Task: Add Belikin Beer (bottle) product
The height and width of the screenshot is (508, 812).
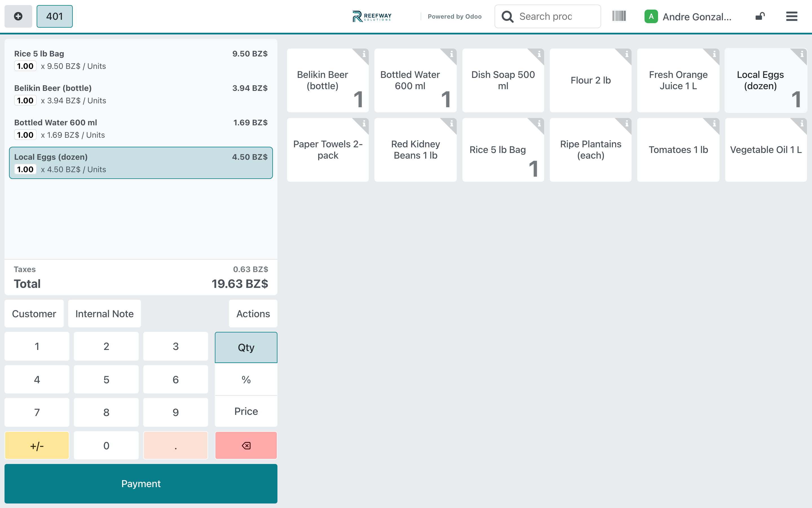Action: [x=328, y=80]
